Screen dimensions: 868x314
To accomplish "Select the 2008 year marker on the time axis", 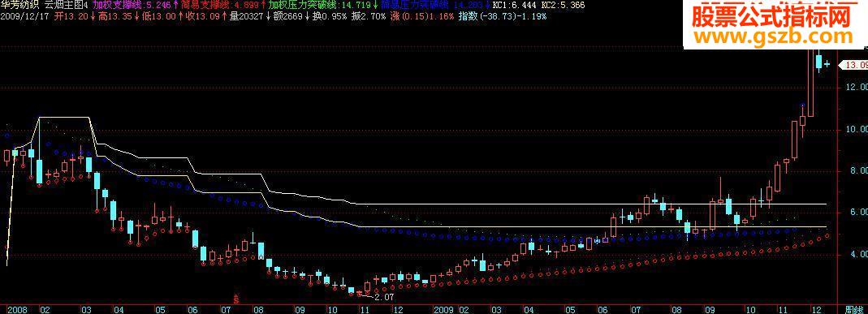I will 17,310.
